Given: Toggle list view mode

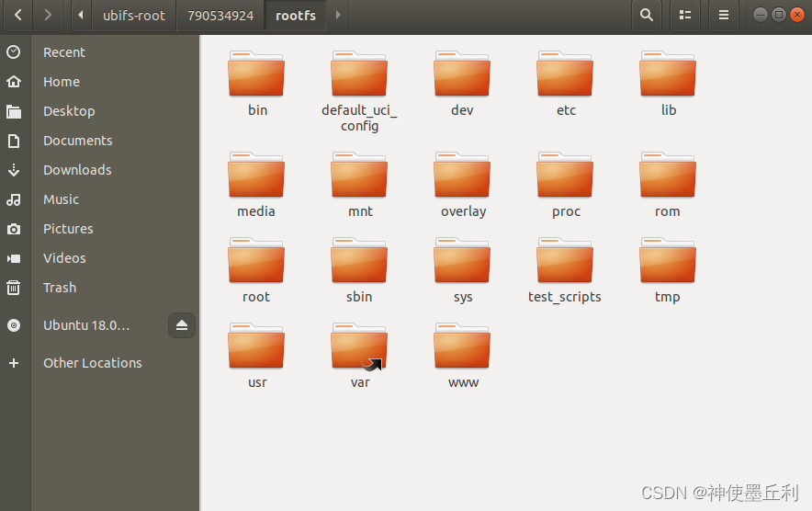Looking at the screenshot, I should click(685, 15).
